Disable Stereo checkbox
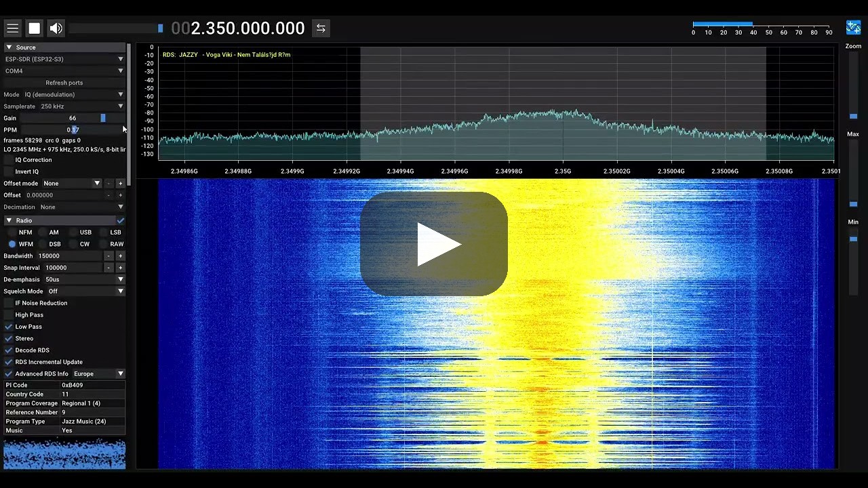The width and height of the screenshot is (868, 488). click(x=9, y=338)
